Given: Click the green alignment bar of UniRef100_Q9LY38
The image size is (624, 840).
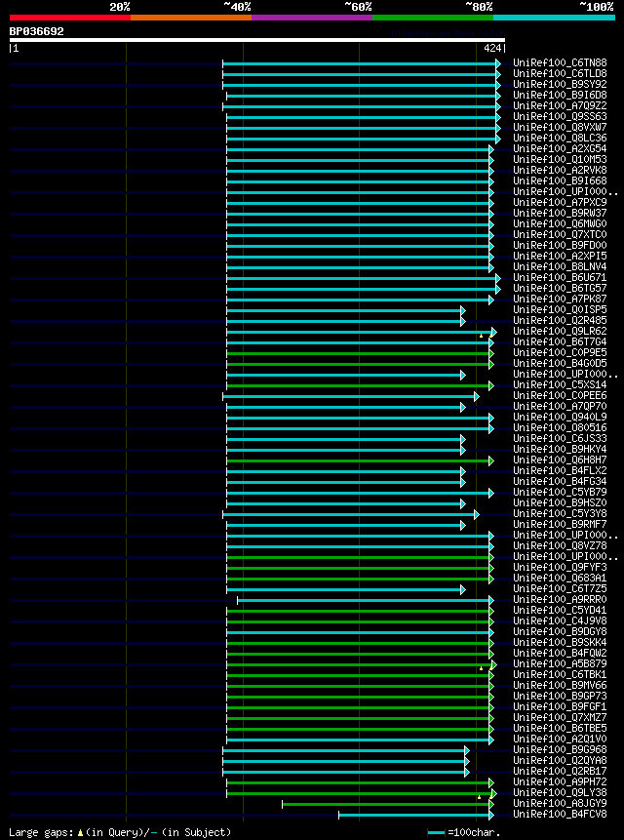Looking at the screenshot, I should (362, 793).
